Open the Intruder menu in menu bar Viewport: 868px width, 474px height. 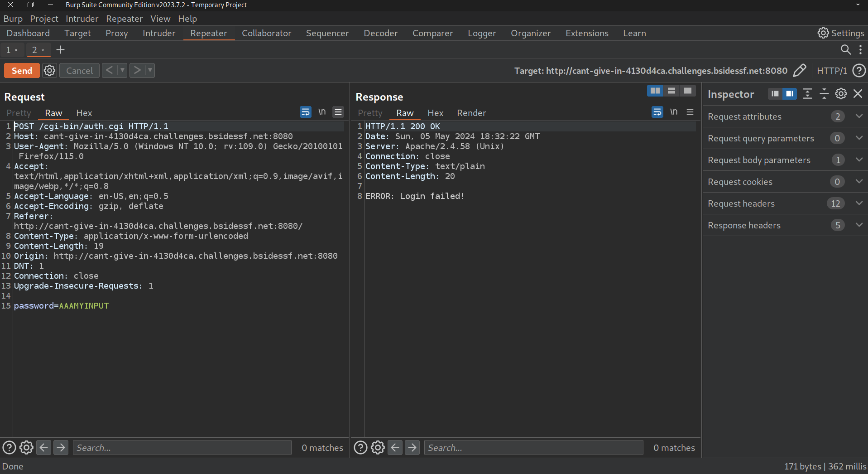[82, 19]
